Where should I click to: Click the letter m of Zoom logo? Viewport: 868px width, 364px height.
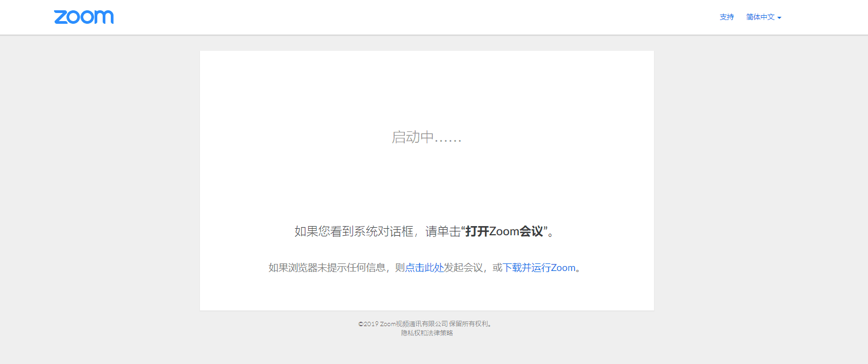pos(105,18)
